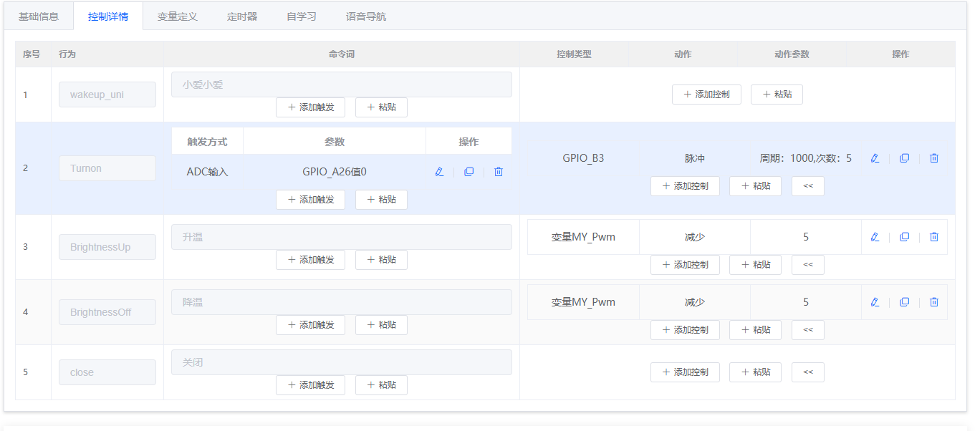Edit the 变量MY_Pwm control for BrightnessUp
Viewport: 980px width, 431px height.
(x=874, y=236)
